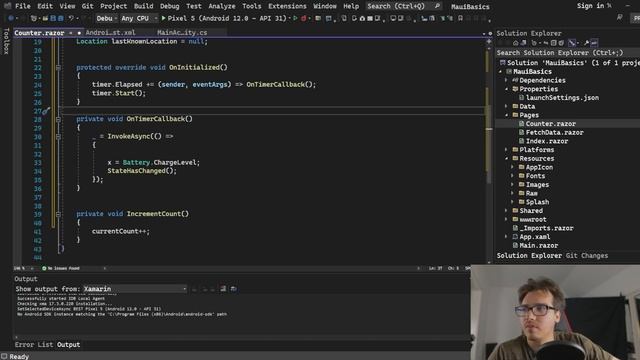Open the Extensions menu
This screenshot has width=640, height=360.
pos(287,6)
